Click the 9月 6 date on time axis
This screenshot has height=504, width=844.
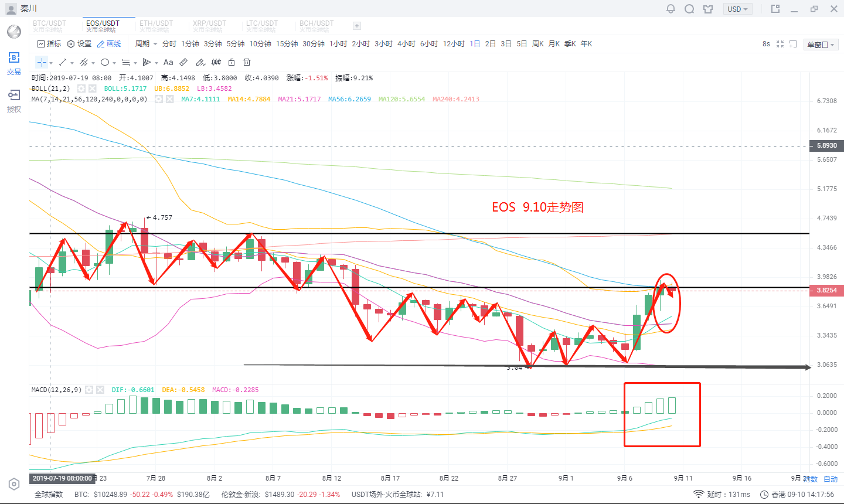tap(625, 478)
